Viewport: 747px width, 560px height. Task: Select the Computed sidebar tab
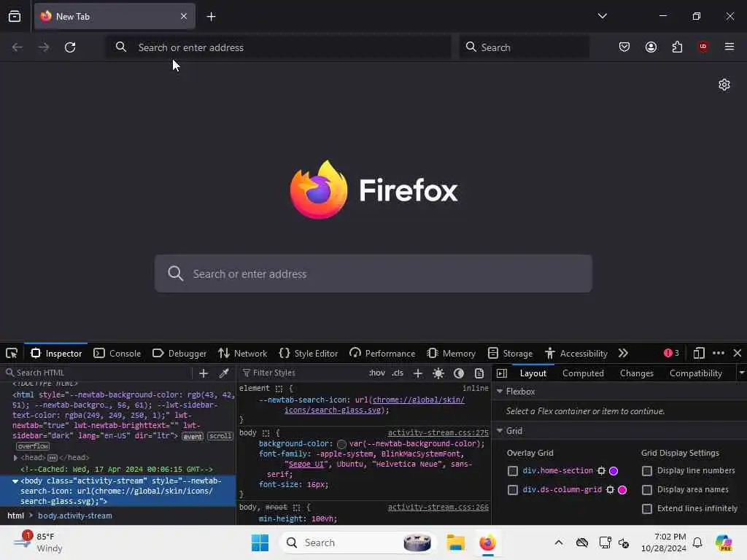[x=583, y=373]
